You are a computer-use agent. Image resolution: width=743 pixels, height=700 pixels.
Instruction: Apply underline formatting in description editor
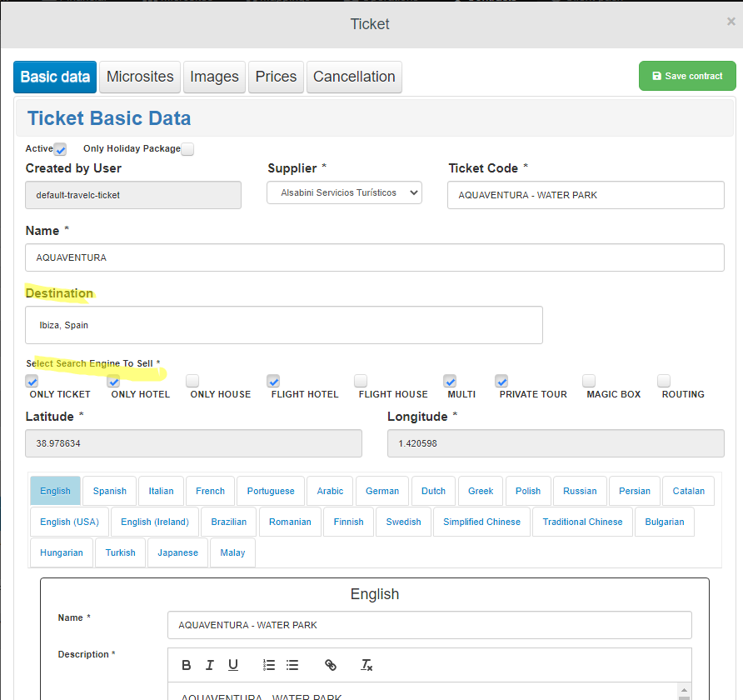tap(233, 665)
